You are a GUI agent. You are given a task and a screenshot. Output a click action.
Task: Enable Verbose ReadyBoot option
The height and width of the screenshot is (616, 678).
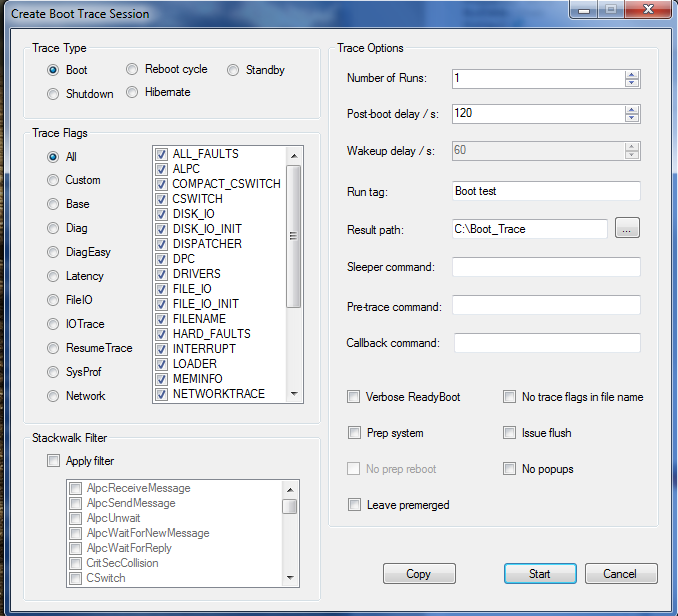(353, 397)
